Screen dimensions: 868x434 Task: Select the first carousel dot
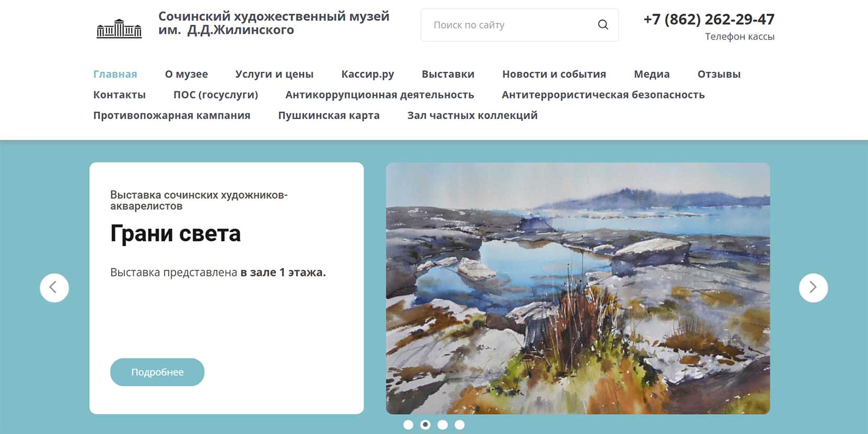(408, 425)
